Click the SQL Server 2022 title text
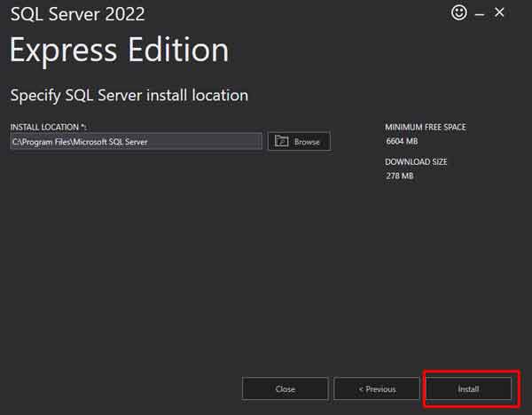Image resolution: width=532 pixels, height=415 pixels. (78, 14)
